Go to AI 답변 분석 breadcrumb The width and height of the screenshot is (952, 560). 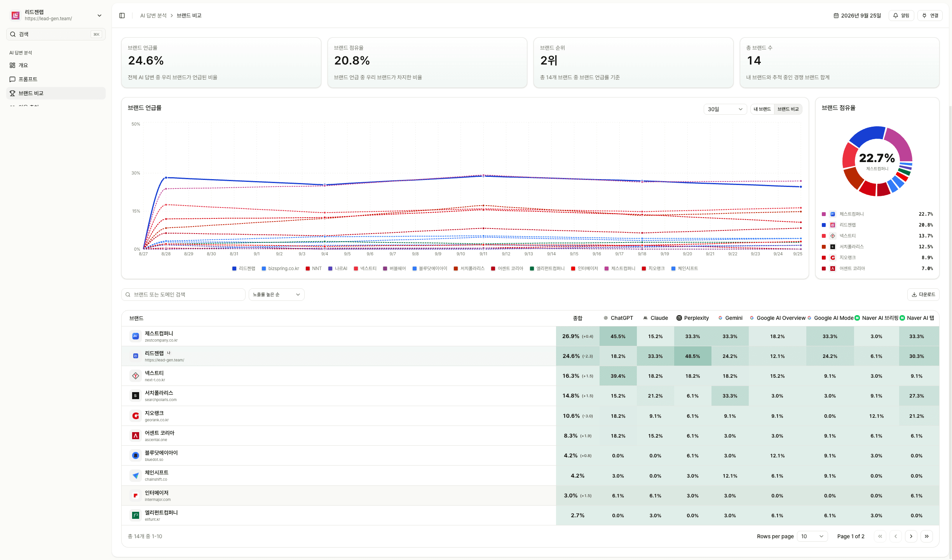coord(153,16)
